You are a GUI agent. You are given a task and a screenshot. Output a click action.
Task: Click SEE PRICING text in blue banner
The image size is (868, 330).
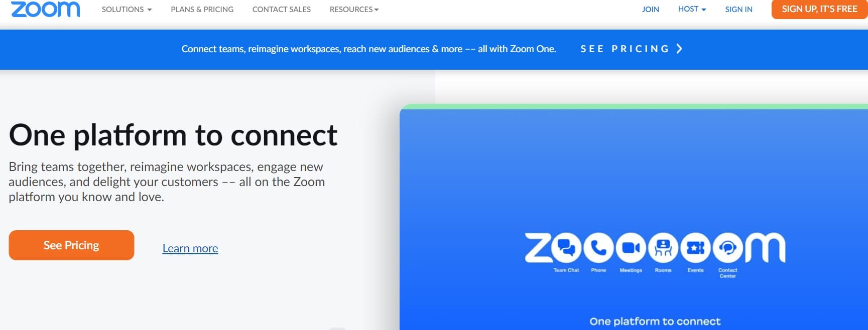click(x=625, y=49)
